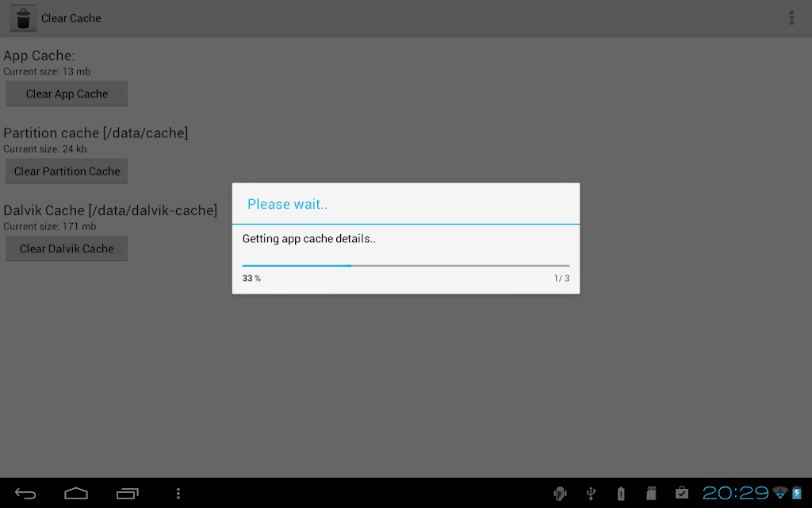Open the overflow menu in action bar
Viewport: 812px width, 508px height.
click(x=791, y=18)
